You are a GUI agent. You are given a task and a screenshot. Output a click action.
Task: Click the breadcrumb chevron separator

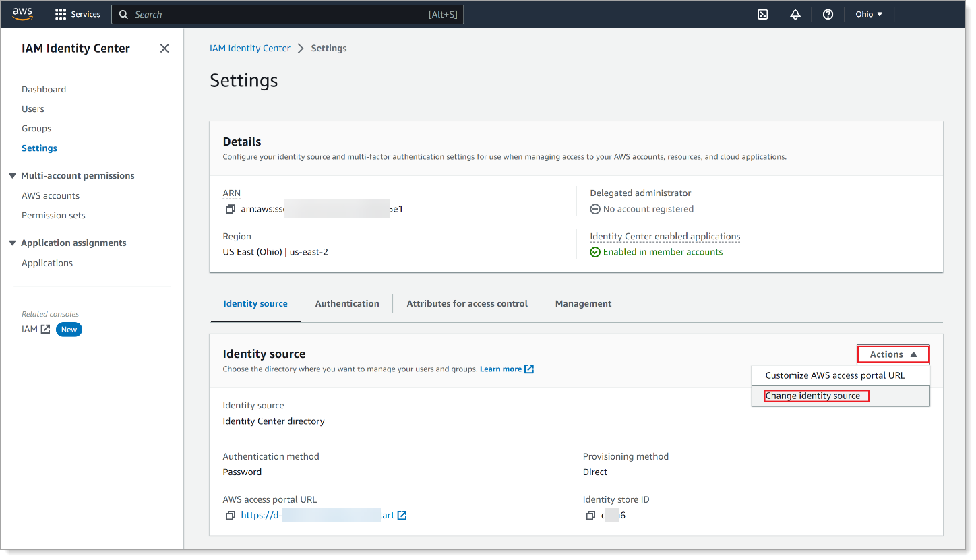tap(301, 49)
